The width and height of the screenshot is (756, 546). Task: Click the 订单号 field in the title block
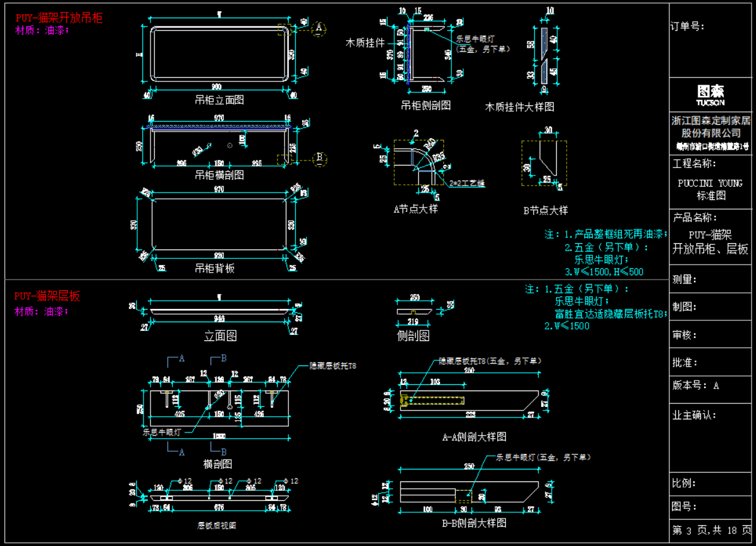tap(688, 26)
